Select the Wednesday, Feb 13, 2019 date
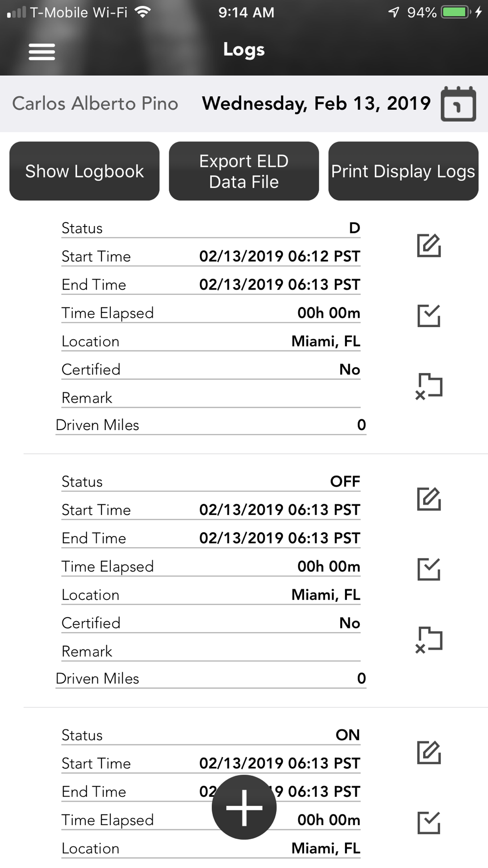 click(316, 103)
